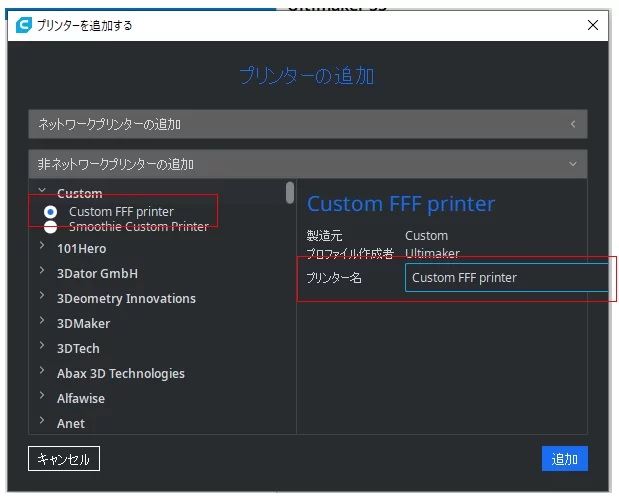Expand the Anet manufacturer group

[42, 420]
